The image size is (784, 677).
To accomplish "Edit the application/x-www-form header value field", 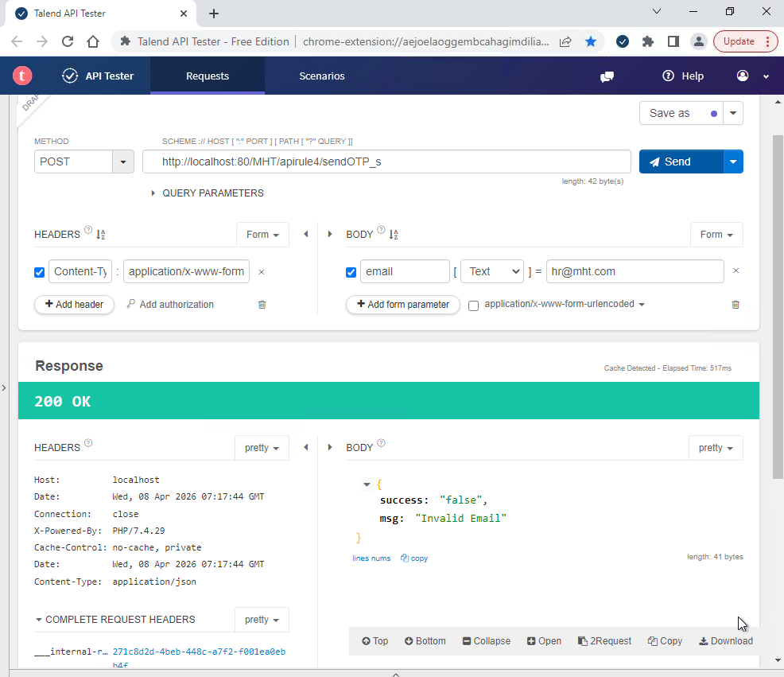I will pyautogui.click(x=187, y=271).
